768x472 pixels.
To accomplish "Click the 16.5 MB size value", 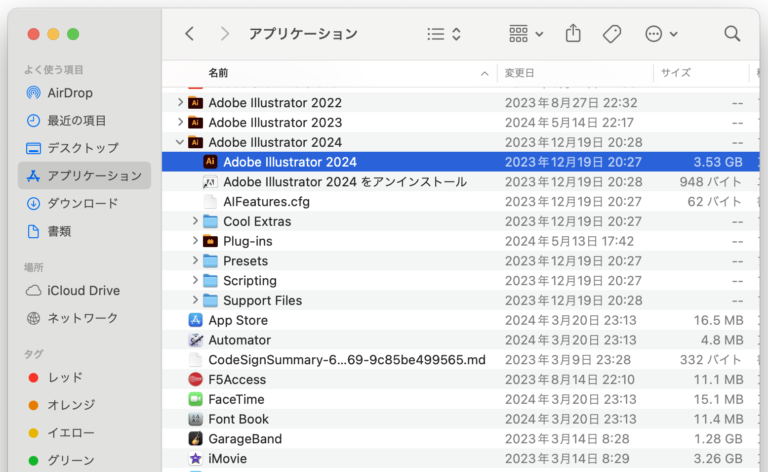I will coord(718,320).
